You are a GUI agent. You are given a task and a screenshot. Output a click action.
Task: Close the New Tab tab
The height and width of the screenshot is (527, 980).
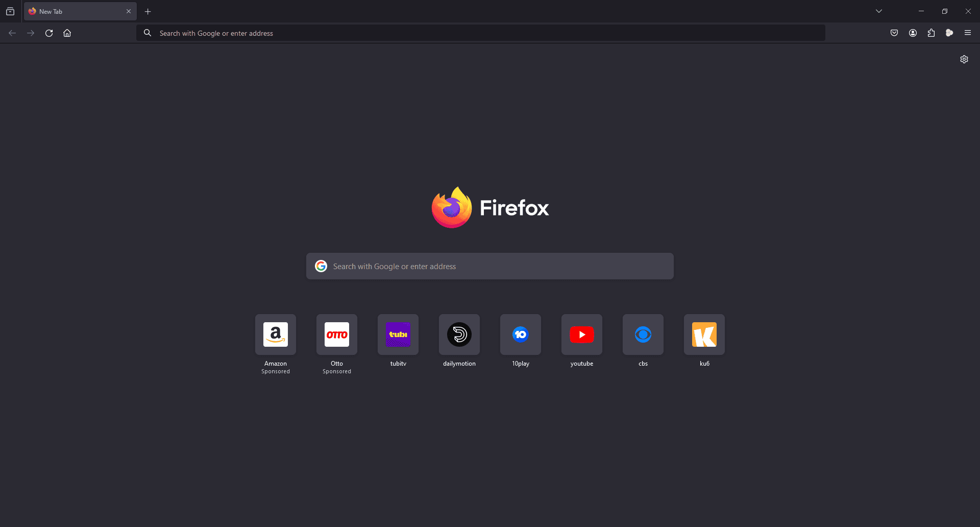[x=129, y=11]
